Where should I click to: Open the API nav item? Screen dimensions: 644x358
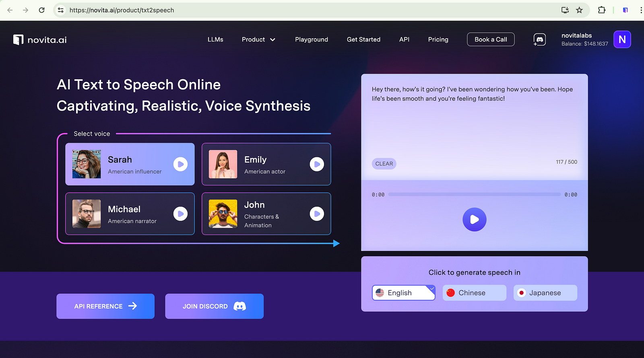(404, 39)
